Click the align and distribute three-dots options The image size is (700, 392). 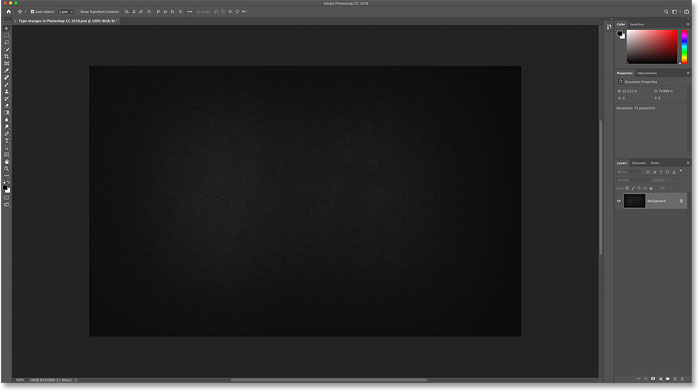coord(190,12)
